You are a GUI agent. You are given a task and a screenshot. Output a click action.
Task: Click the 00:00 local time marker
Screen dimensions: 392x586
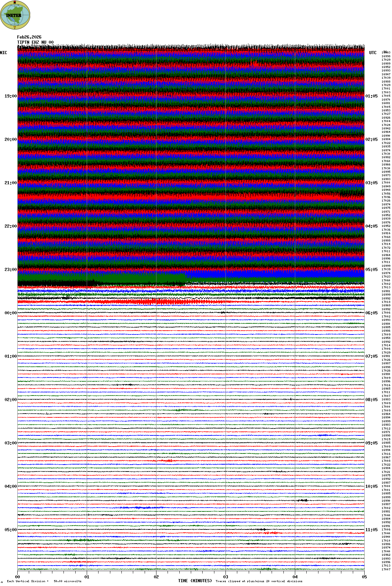10,313
